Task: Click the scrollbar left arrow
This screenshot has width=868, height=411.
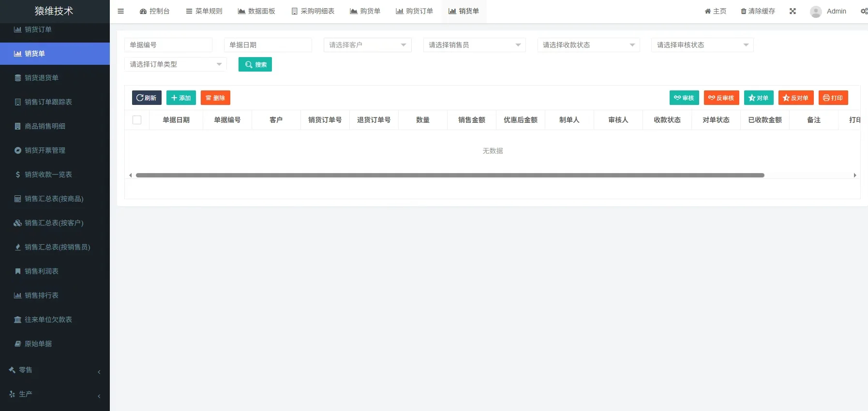Action: [131, 176]
